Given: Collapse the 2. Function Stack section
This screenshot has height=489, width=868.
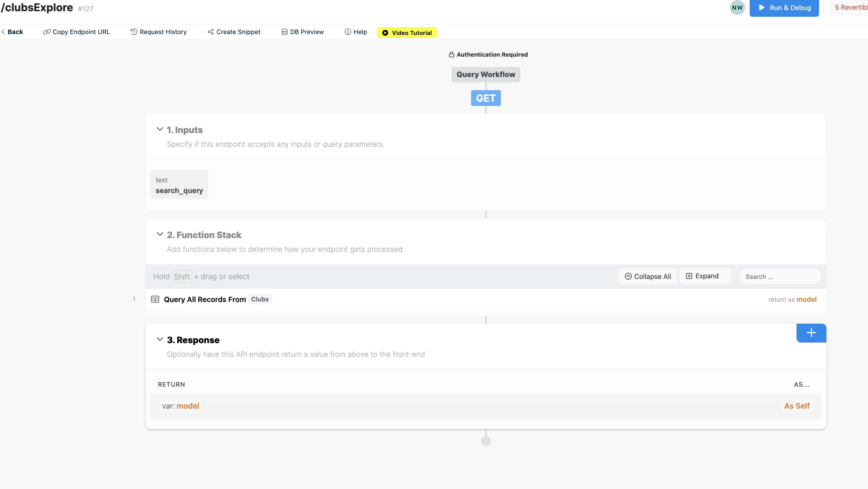Looking at the screenshot, I should click(x=160, y=234).
